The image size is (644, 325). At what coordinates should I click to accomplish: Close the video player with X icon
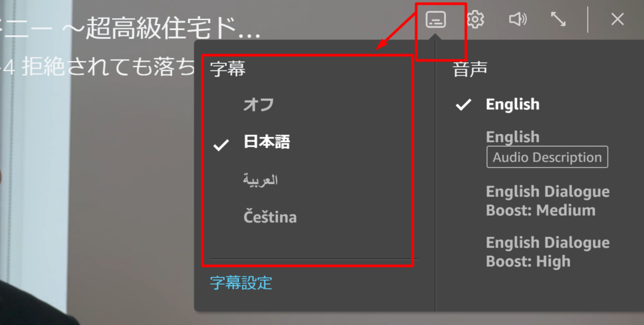tap(618, 19)
